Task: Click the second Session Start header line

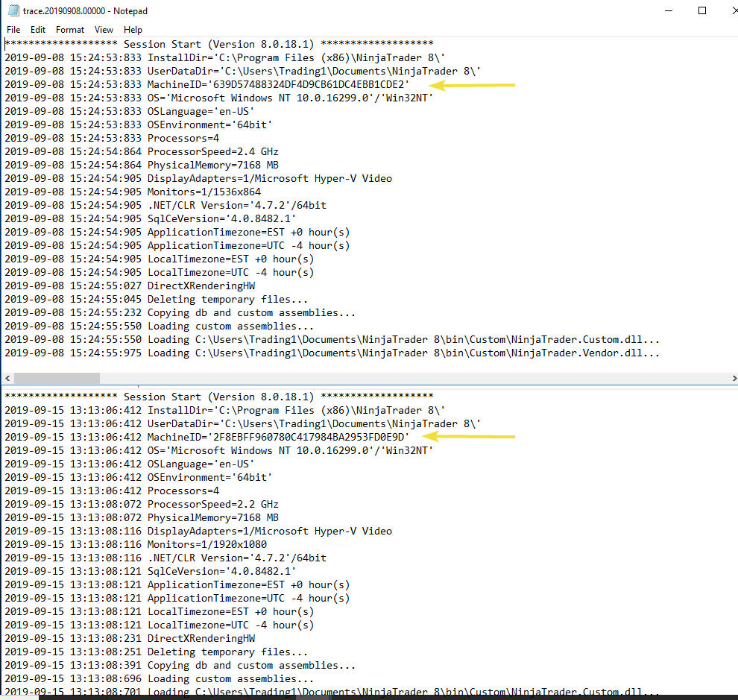Action: tap(219, 397)
